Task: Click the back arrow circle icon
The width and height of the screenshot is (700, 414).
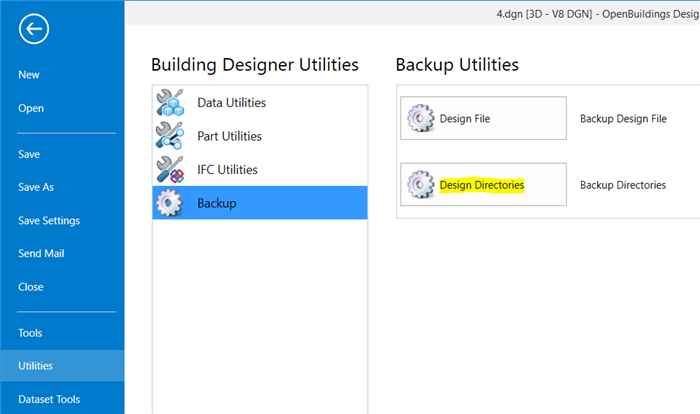Action: 34,29
